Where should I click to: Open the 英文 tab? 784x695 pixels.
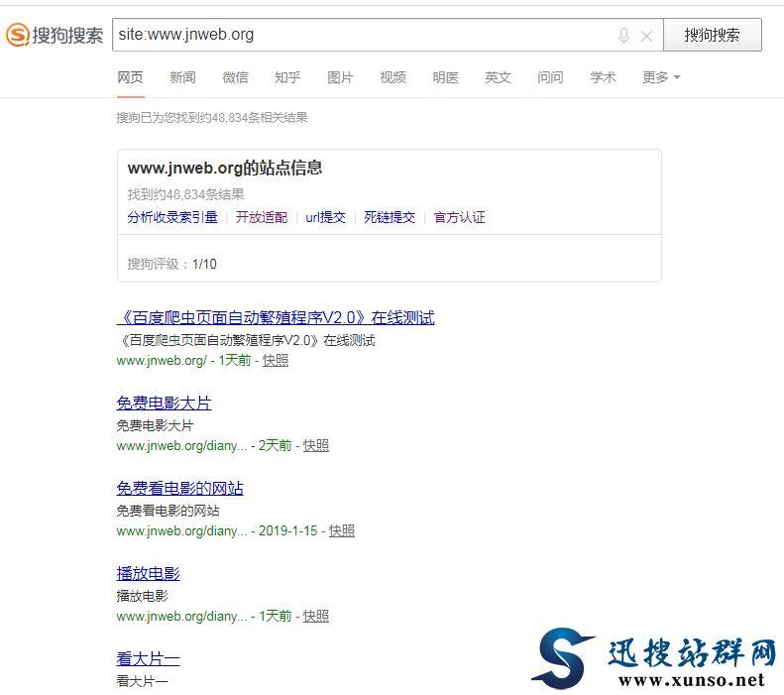(x=498, y=77)
